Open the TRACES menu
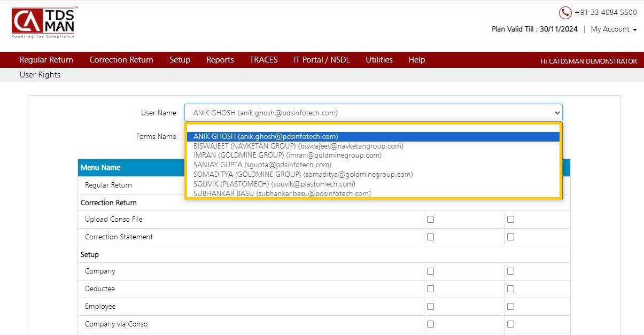This screenshot has width=644, height=335. 263,60
